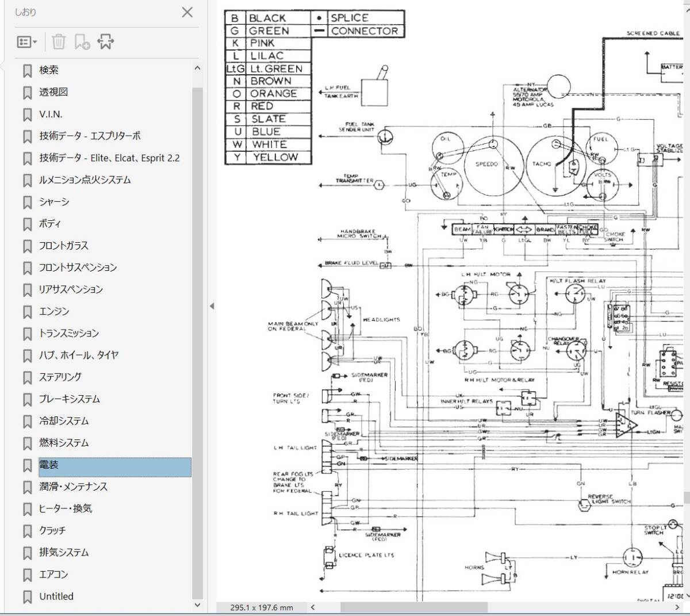690x616 pixels.
Task: Open the 検索 bookmark
Action: click(49, 70)
